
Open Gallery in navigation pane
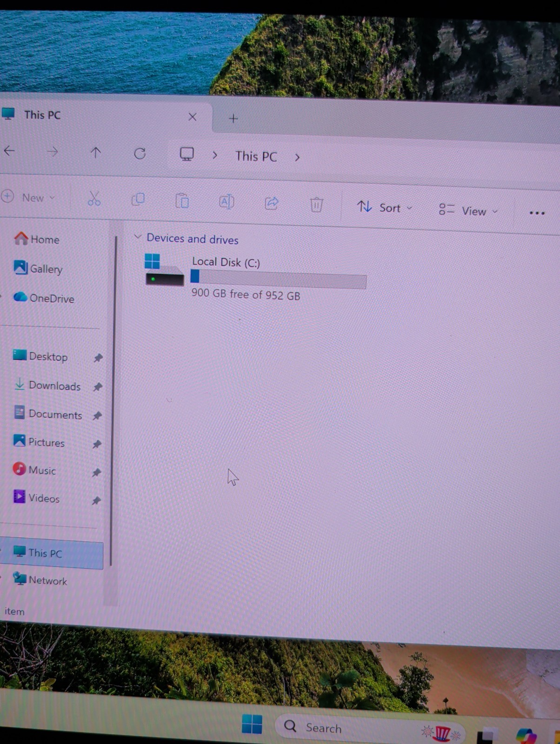[38, 268]
